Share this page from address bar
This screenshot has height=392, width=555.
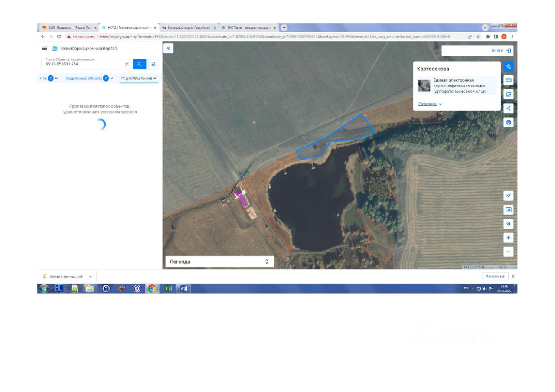(x=470, y=37)
